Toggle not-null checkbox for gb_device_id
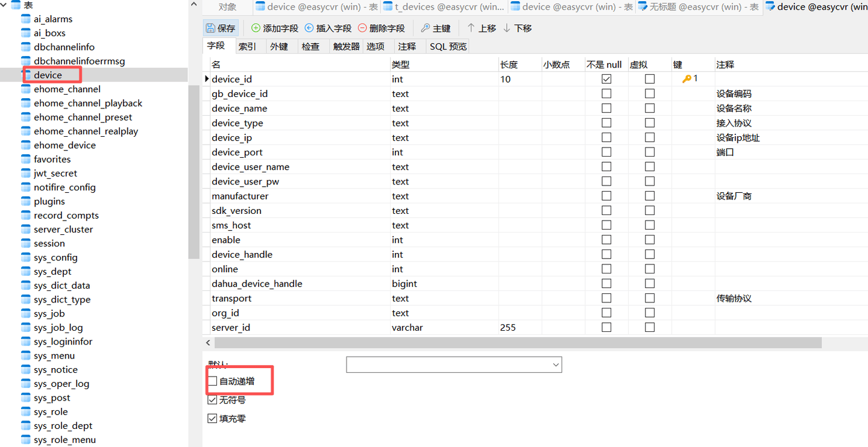The width and height of the screenshot is (868, 447). click(606, 94)
